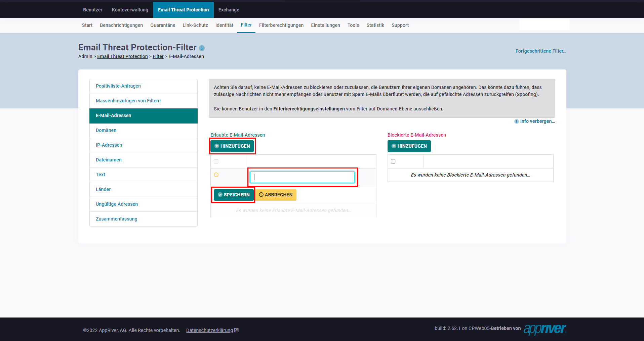Select Länder in the sidebar
Screen dimensions: 644x341
pos(144,190)
